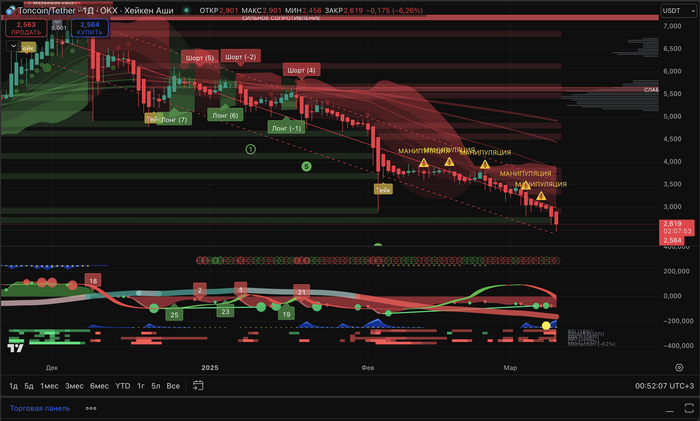Click the Toncoin/Tether symbol title
Image resolution: width=700 pixels, height=421 pixels.
point(46,10)
